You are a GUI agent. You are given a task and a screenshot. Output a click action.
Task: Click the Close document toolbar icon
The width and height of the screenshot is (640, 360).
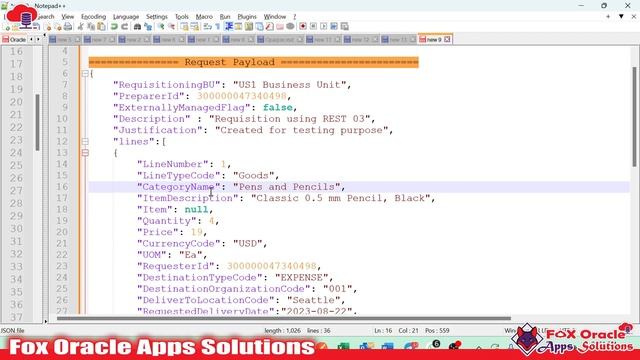pos(48,27)
